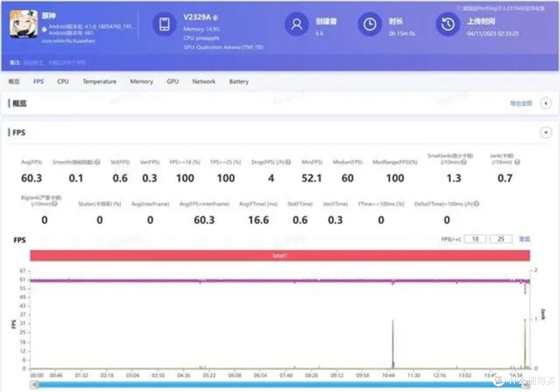Screen dimensions: 560x392
Task: Click the duration clock icon
Action: click(x=370, y=24)
